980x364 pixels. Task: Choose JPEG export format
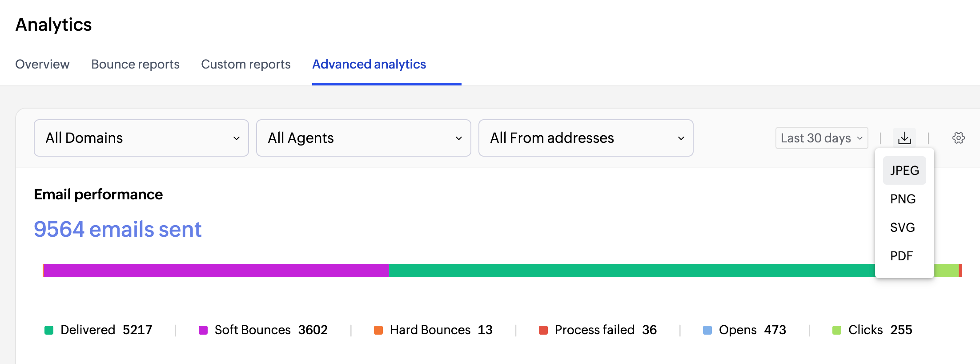[x=904, y=170]
